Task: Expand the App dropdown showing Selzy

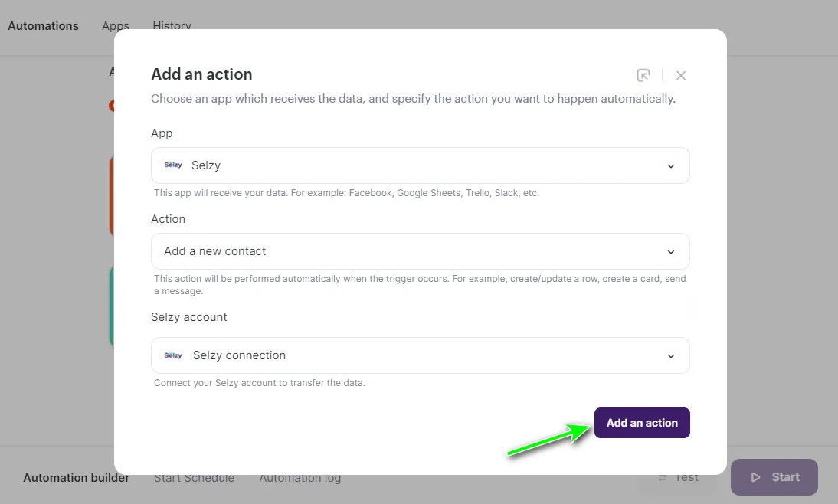Action: [420, 165]
